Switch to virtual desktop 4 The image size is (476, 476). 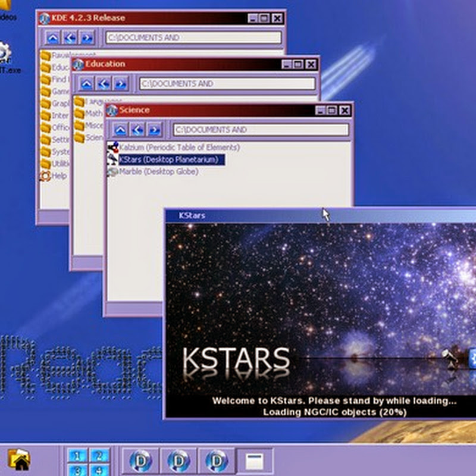[x=99, y=469]
